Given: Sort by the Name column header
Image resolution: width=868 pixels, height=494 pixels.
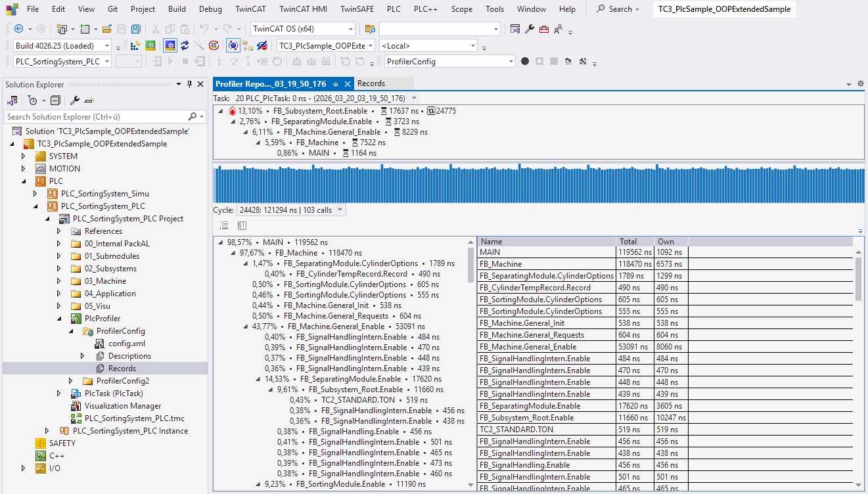Looking at the screenshot, I should coord(547,241).
